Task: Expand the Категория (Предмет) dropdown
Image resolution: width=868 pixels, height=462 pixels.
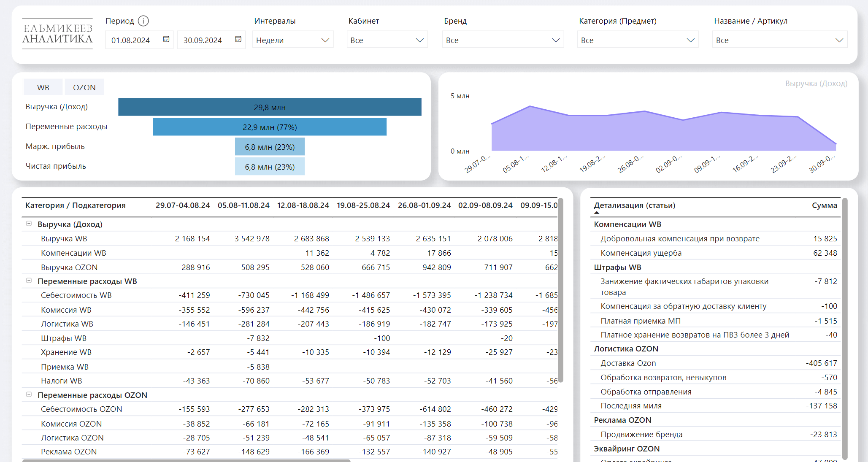Action: [x=638, y=40]
